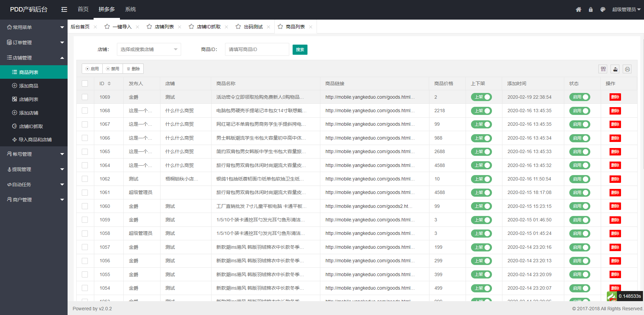Check the select-all header checkbox
The height and width of the screenshot is (315, 644).
[85, 83]
